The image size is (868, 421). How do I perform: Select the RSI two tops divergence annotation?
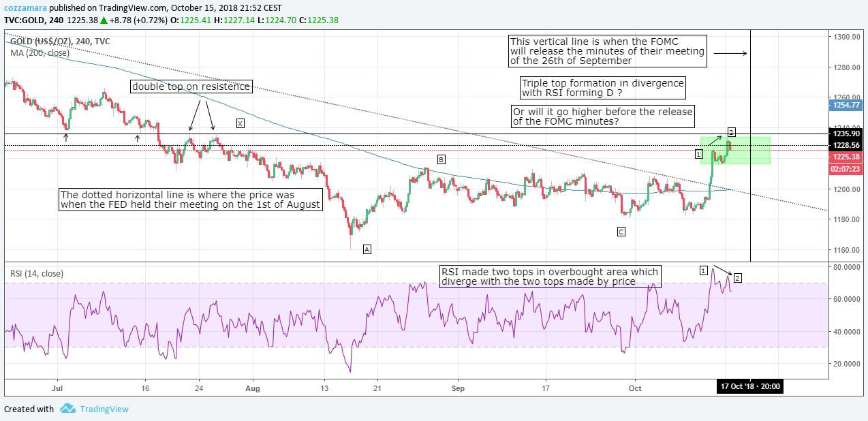(x=551, y=276)
